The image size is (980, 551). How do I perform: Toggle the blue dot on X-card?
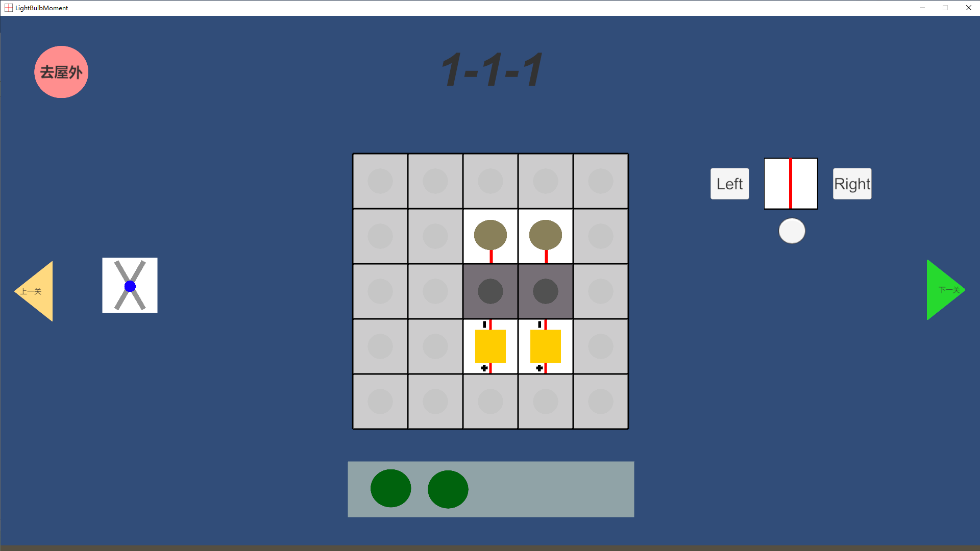[x=130, y=286]
